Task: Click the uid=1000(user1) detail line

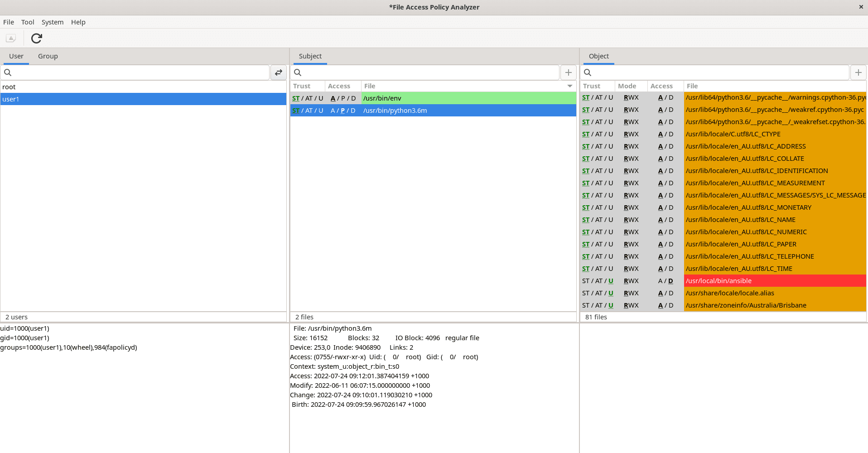Action: (x=25, y=328)
